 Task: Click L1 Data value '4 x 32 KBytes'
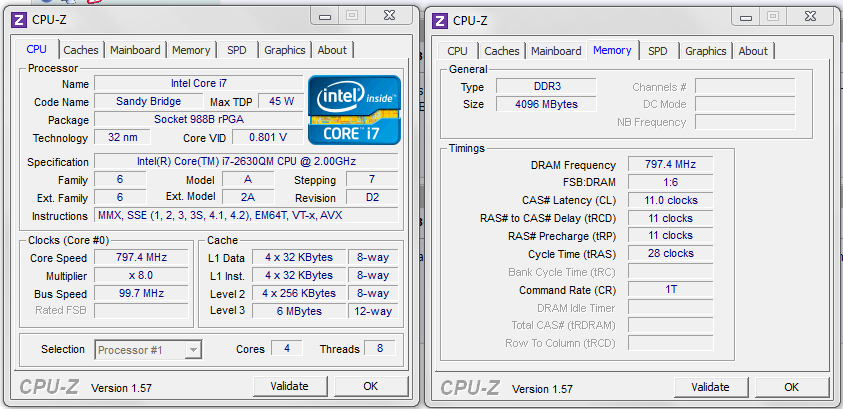(x=298, y=257)
